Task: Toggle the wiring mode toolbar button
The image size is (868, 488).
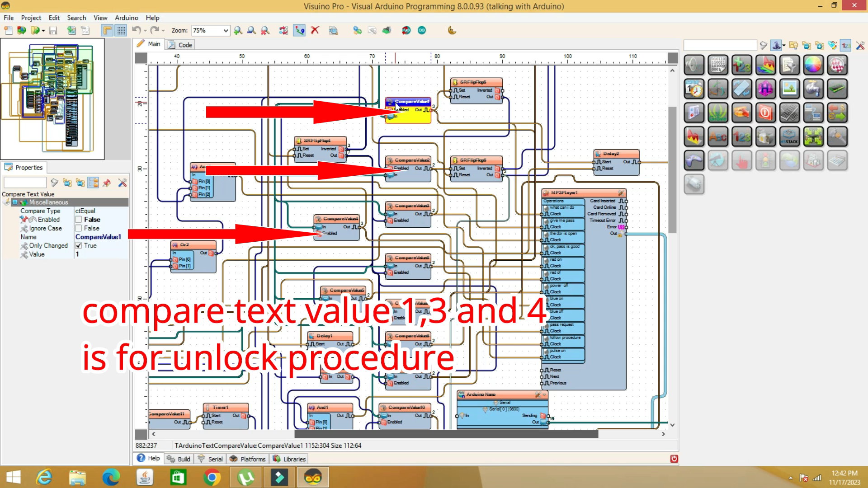Action: 299,30
